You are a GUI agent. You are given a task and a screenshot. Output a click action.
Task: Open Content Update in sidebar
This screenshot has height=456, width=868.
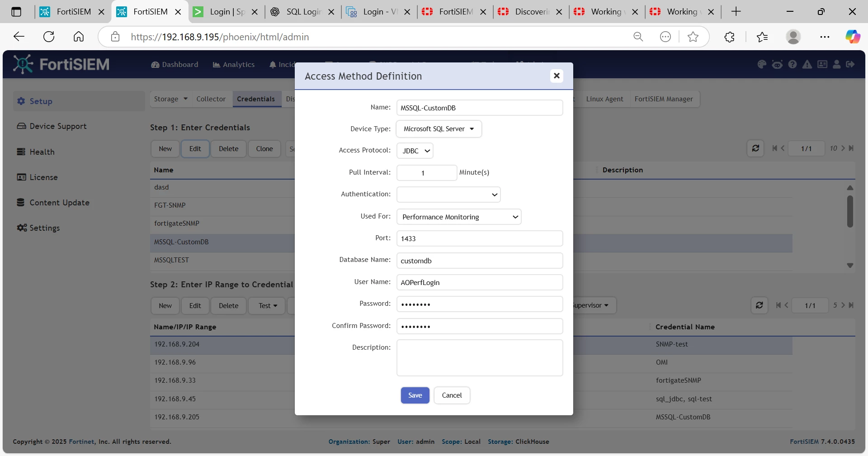click(53, 203)
